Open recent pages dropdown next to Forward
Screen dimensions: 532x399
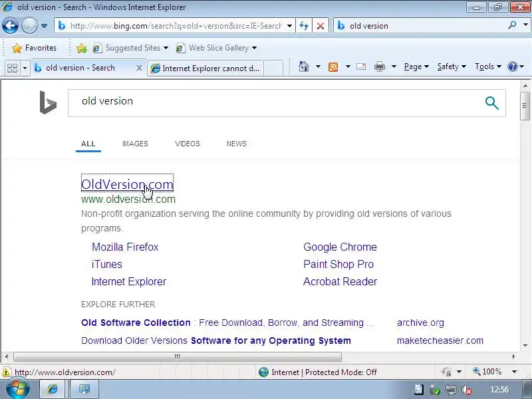point(44,26)
